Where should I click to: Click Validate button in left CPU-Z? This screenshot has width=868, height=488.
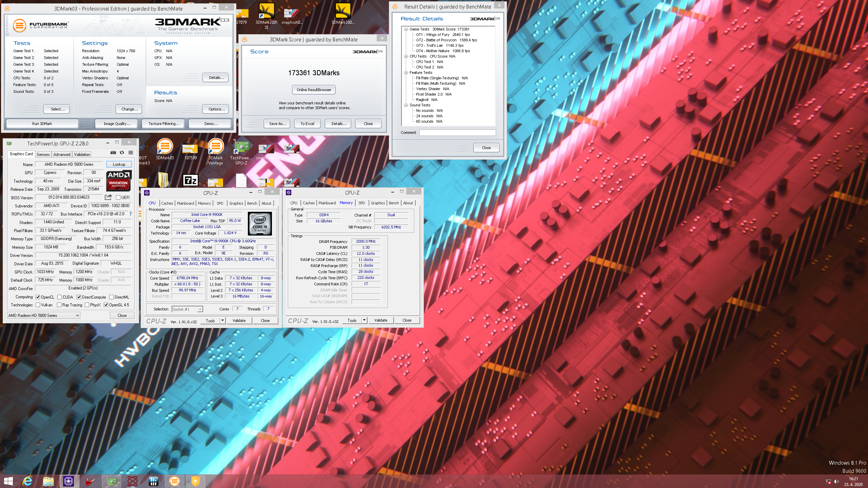(239, 320)
